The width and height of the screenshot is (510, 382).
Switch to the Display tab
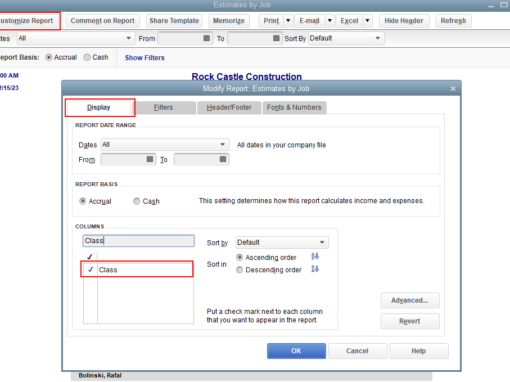point(99,107)
